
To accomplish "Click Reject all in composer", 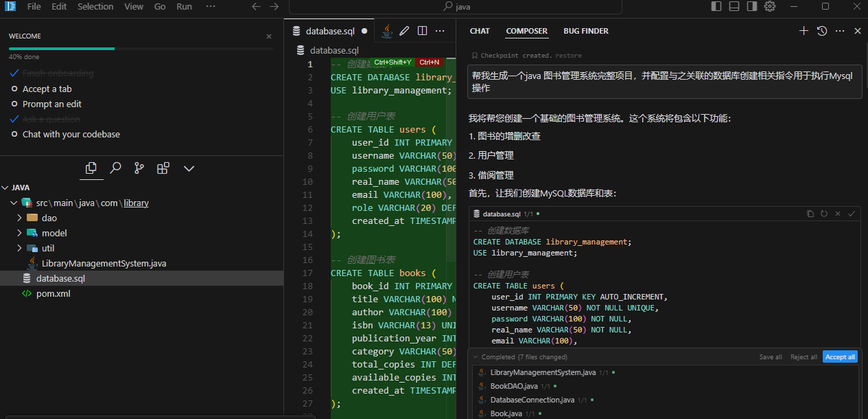I will [x=804, y=357].
